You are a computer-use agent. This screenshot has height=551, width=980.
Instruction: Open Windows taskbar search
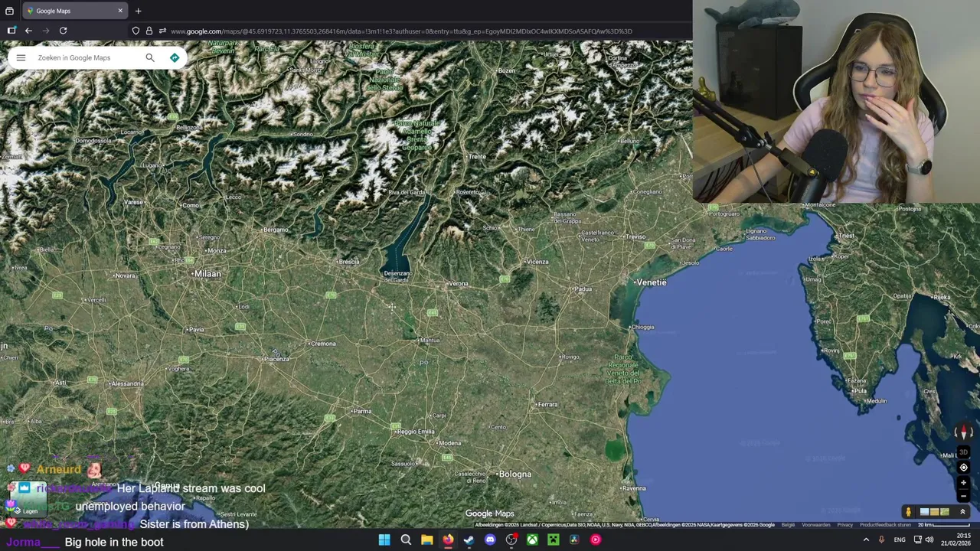tap(406, 540)
